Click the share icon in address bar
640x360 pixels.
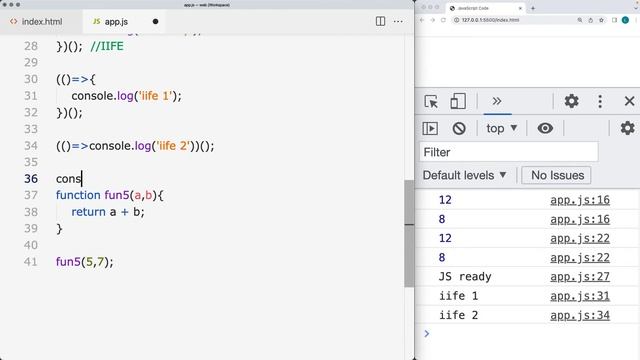(590, 20)
